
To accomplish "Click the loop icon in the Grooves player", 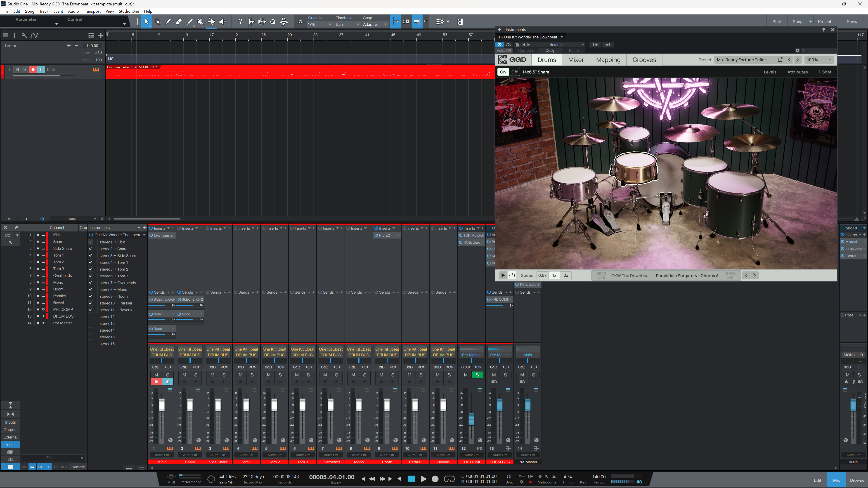I will tap(512, 275).
